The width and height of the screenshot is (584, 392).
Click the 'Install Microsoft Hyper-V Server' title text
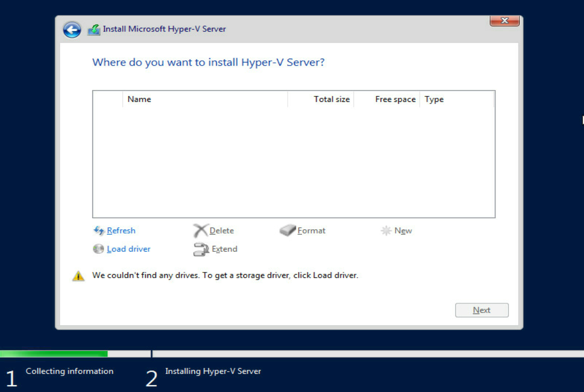pyautogui.click(x=164, y=29)
